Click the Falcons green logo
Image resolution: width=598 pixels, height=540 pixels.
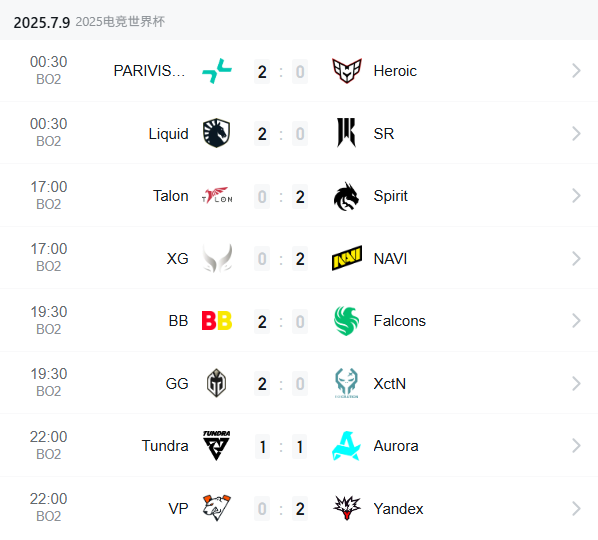pyautogui.click(x=346, y=321)
